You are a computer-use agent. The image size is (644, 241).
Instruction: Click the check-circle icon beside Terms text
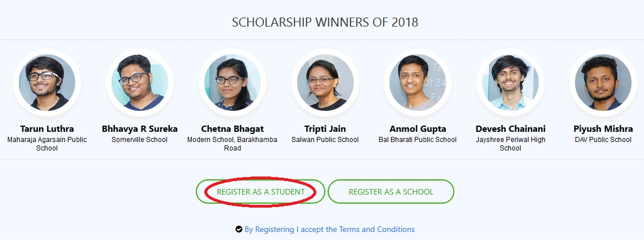(239, 229)
